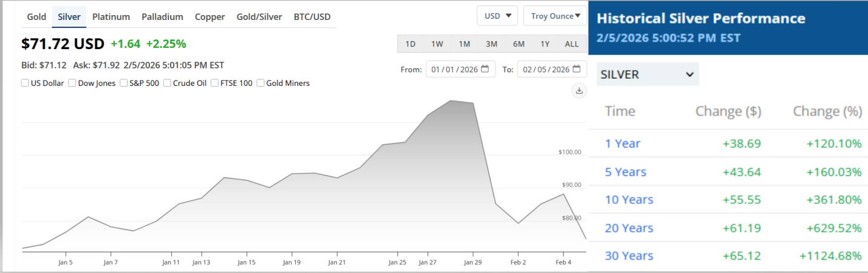The image size is (868, 273).
Task: Open the BTC/USD tab
Action: click(312, 17)
